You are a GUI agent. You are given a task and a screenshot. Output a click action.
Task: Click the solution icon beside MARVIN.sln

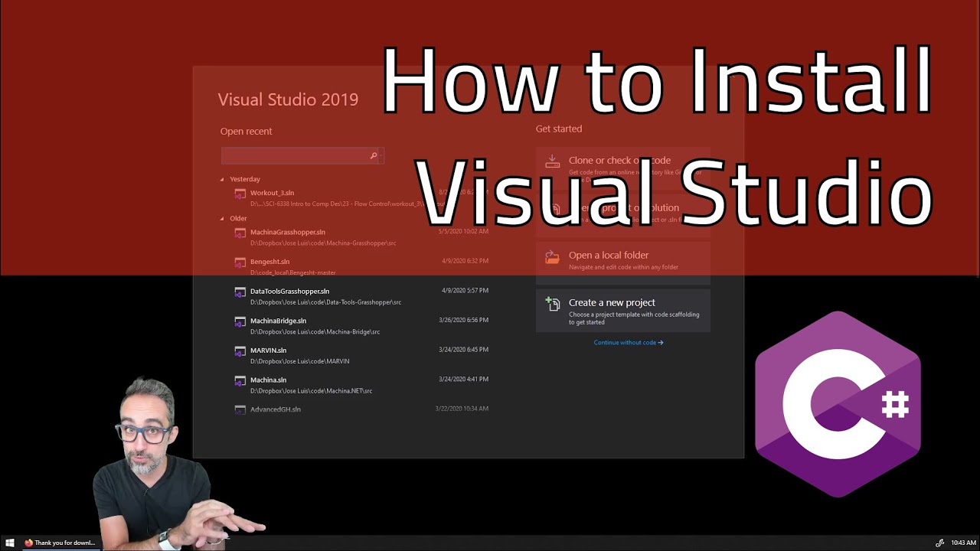click(x=240, y=352)
